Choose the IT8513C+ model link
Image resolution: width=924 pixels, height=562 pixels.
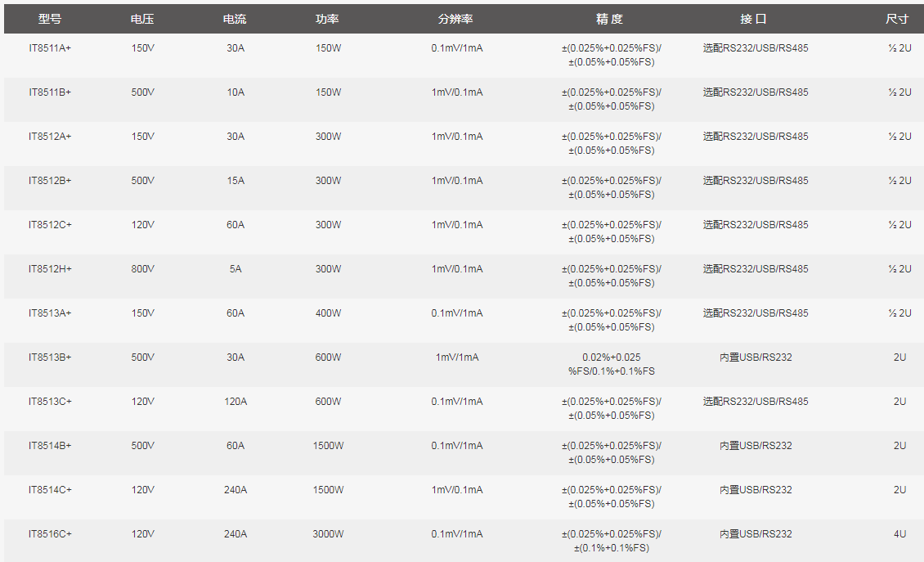pyautogui.click(x=50, y=402)
